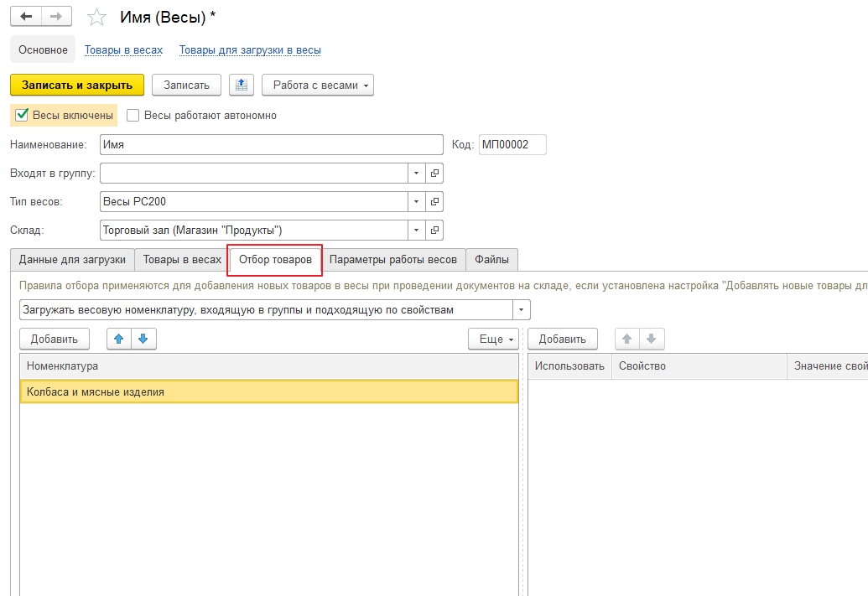Open the Склад linked item icon
Image resolution: width=868 pixels, height=596 pixels.
pos(434,231)
